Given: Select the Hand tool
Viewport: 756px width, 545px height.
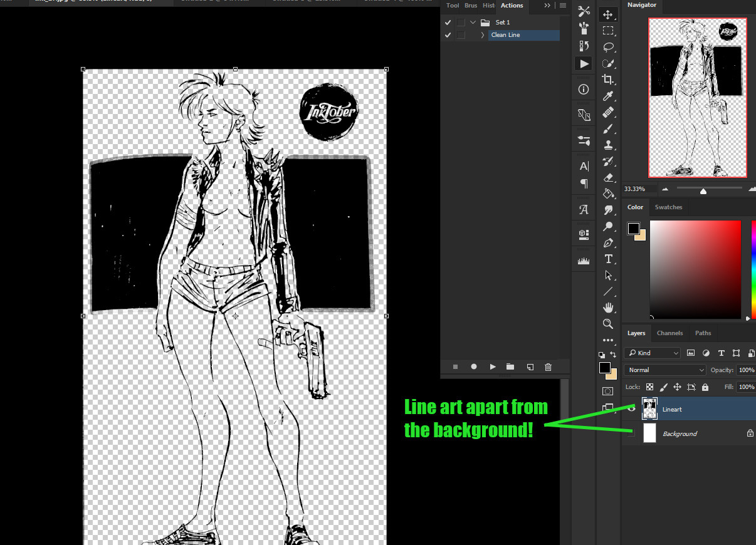Looking at the screenshot, I should (x=608, y=307).
